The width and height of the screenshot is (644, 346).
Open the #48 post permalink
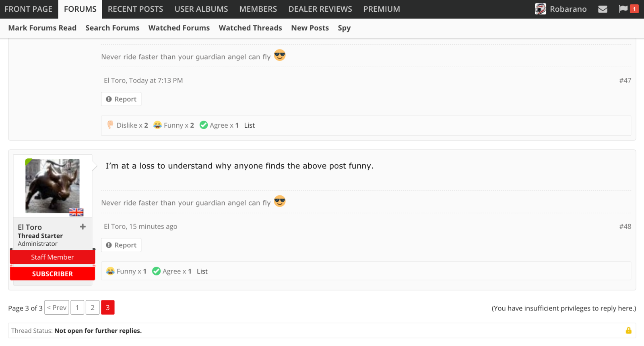pos(625,226)
